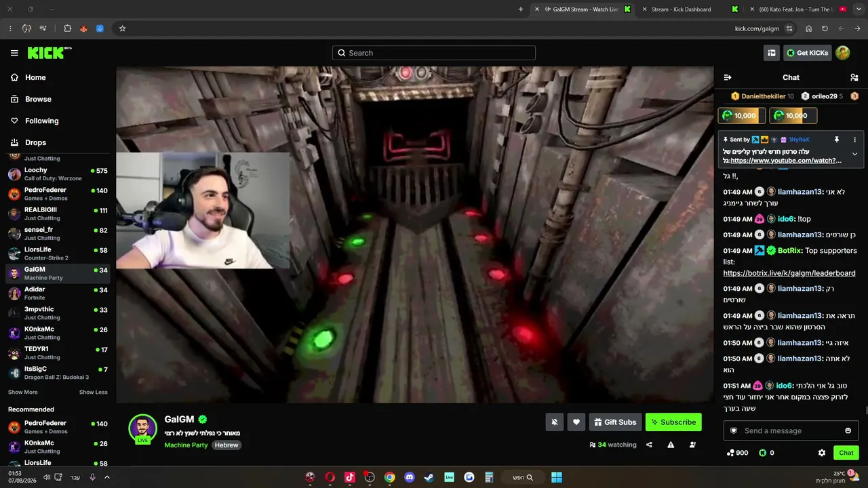The image size is (868, 488).
Task: Open Steam from the taskbar
Action: [429, 477]
